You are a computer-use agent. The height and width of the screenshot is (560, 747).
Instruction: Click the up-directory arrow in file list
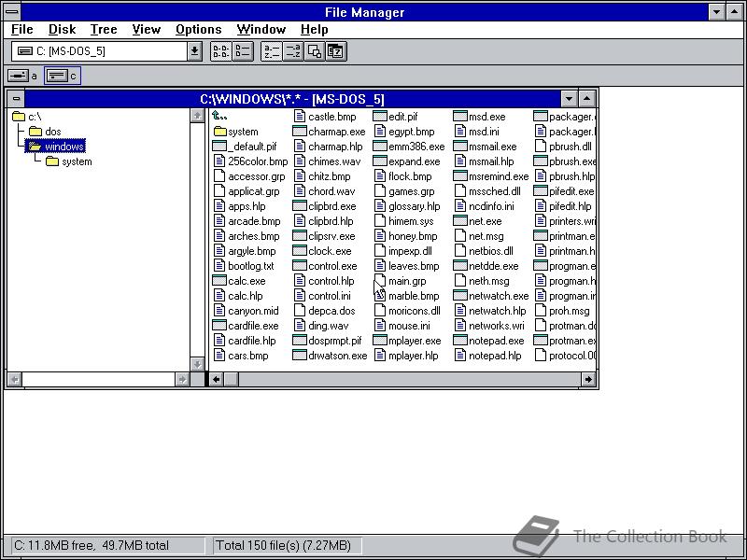(219, 116)
